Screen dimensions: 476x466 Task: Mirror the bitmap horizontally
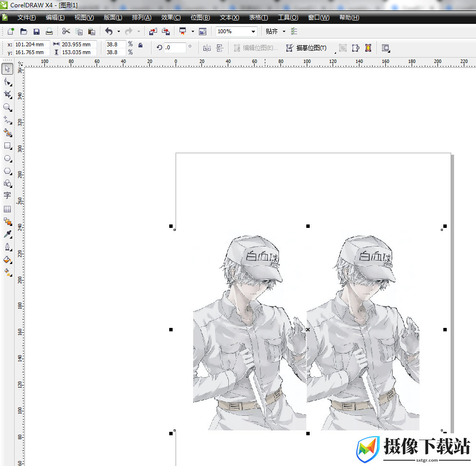pos(207,48)
